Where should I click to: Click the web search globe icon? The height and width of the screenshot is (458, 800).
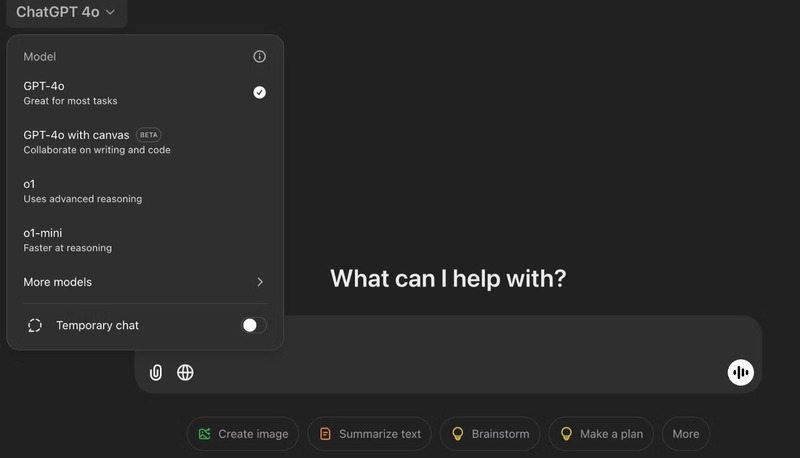coord(185,373)
